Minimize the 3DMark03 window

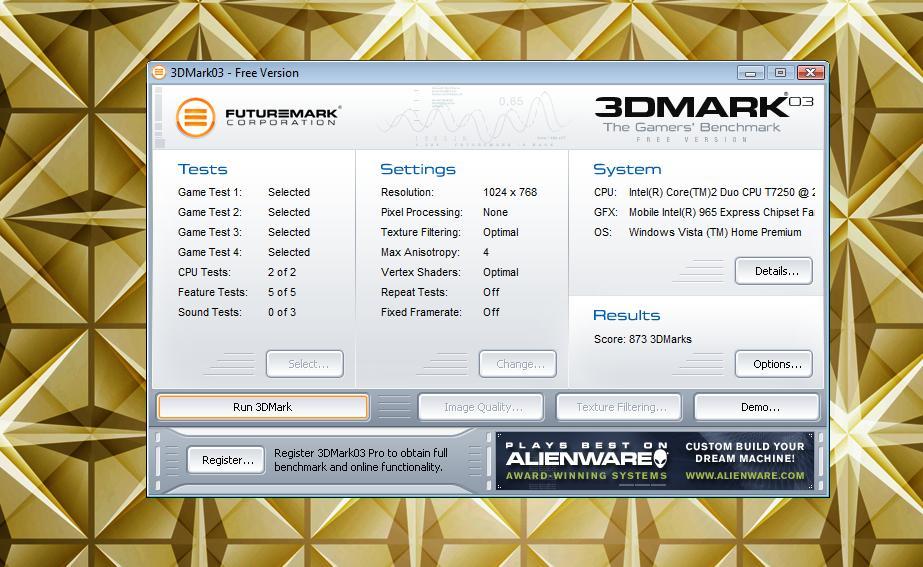point(751,73)
